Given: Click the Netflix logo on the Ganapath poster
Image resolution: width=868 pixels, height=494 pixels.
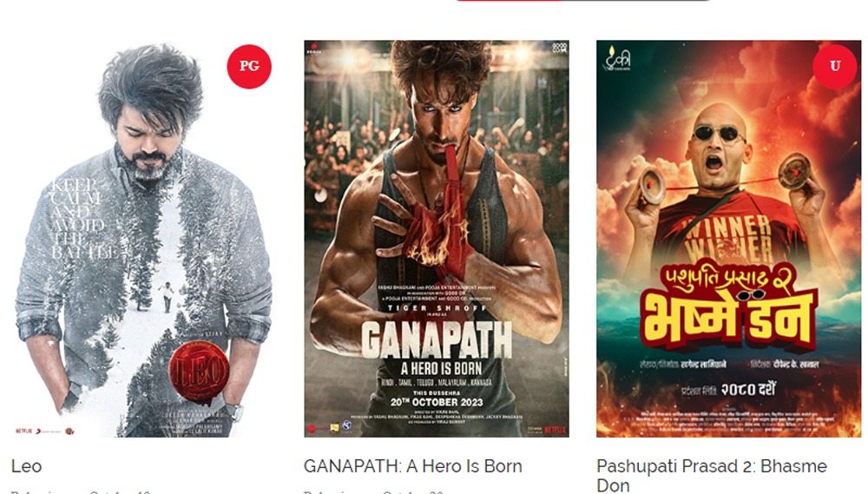Looking at the screenshot, I should pyautogui.click(x=556, y=429).
